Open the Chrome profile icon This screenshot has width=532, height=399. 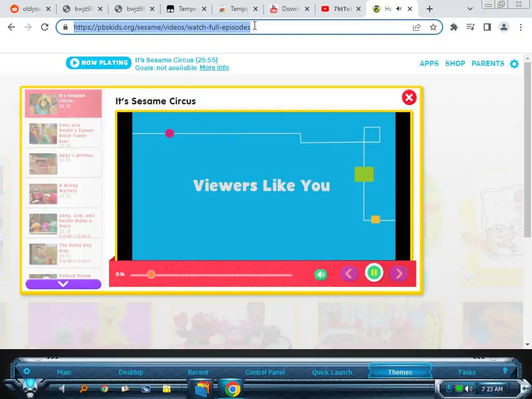coord(504,27)
